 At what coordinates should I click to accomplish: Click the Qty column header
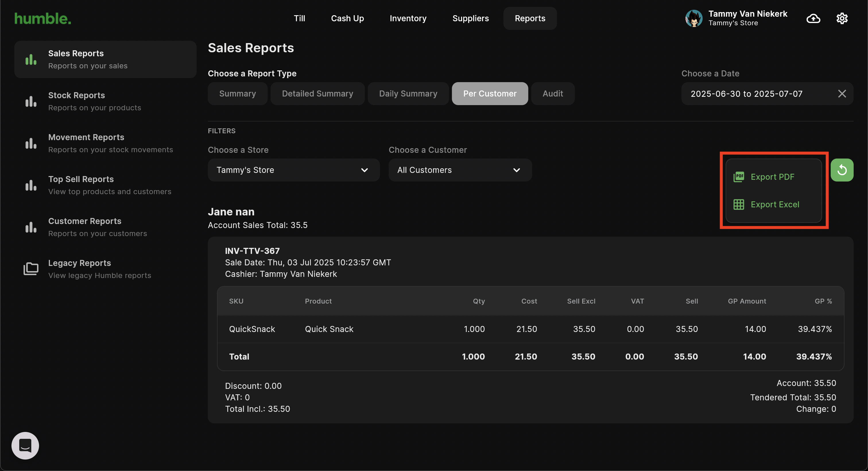(x=478, y=301)
